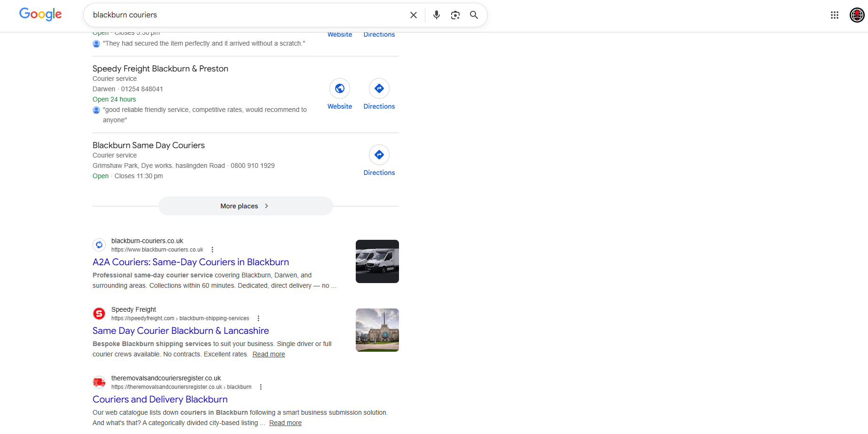Open the Google apps grid icon
Viewport: 868px width, 434px height.
click(835, 15)
